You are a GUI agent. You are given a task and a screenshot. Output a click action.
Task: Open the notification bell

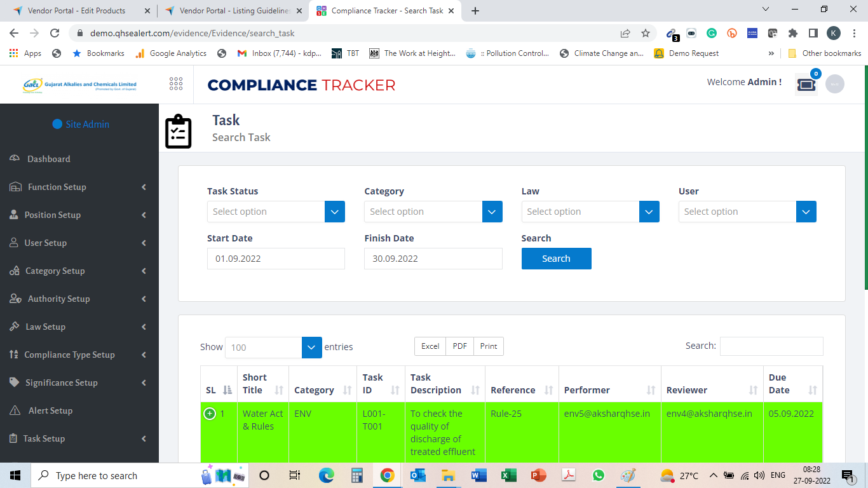click(806, 83)
